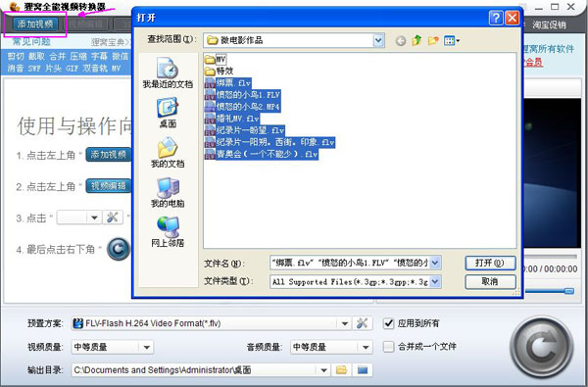Expand the 输出目录 (output directory) dropdown

click(x=324, y=370)
